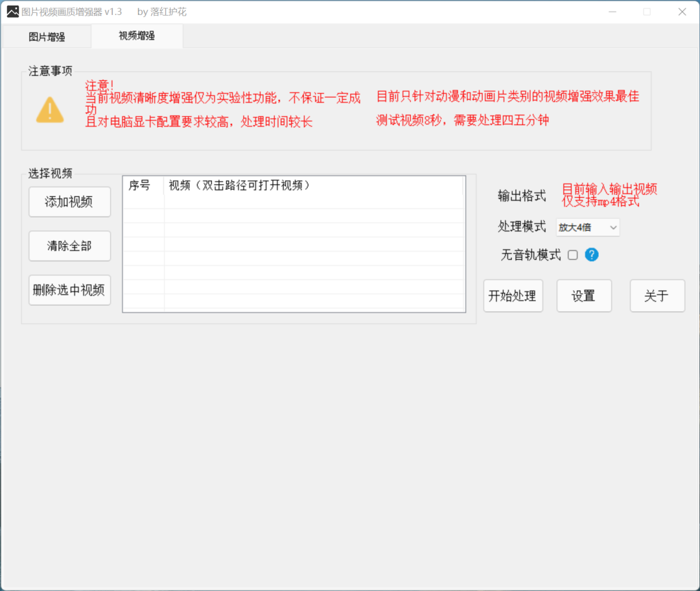Viewport: 700px width, 591px height.
Task: Open the 处理模式 dropdown
Action: click(587, 226)
